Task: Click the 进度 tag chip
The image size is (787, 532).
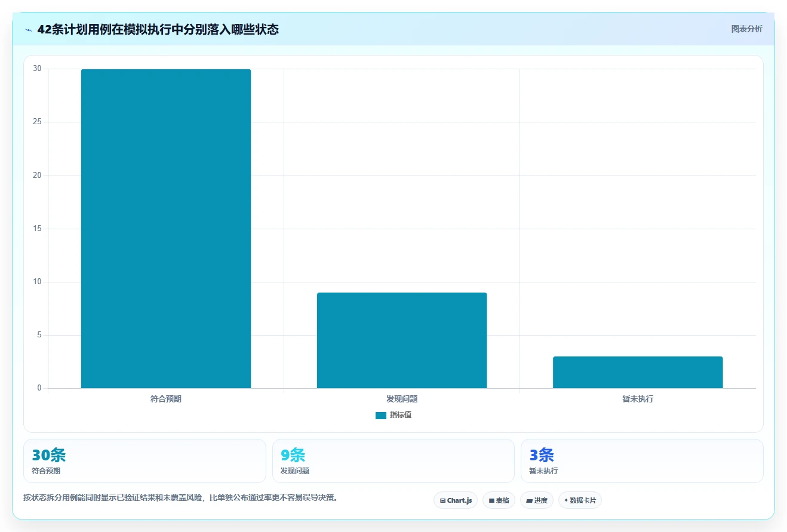Action: (537, 500)
